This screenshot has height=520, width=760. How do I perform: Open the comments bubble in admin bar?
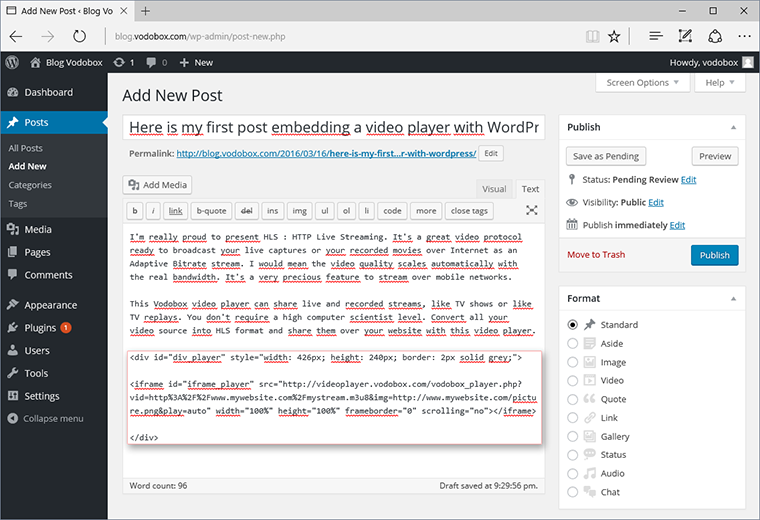tap(152, 62)
